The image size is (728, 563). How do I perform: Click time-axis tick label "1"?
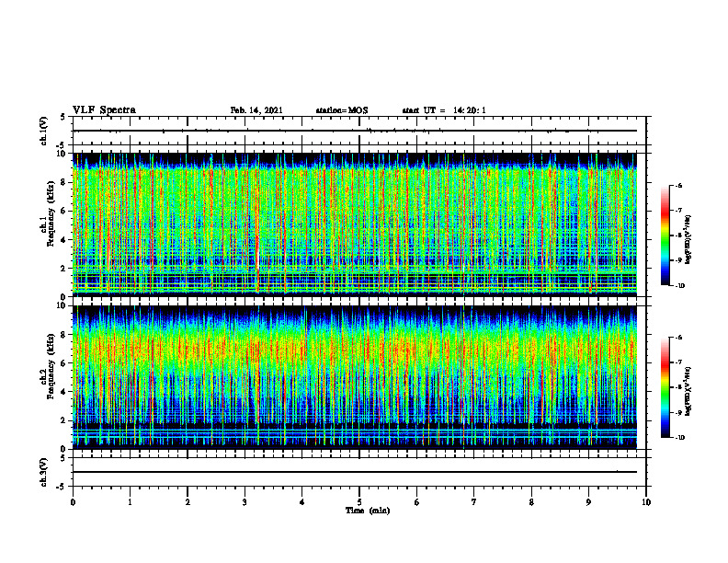click(x=130, y=502)
